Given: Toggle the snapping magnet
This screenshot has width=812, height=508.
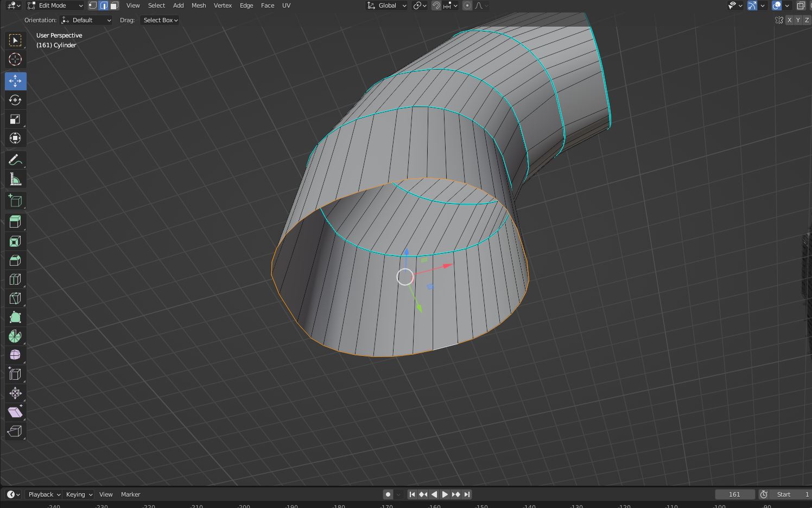Looking at the screenshot, I should coord(436,5).
